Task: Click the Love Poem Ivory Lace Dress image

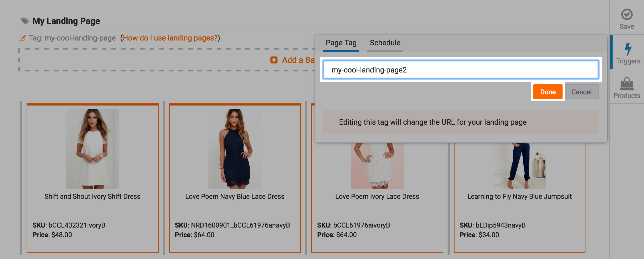Action: click(x=377, y=165)
